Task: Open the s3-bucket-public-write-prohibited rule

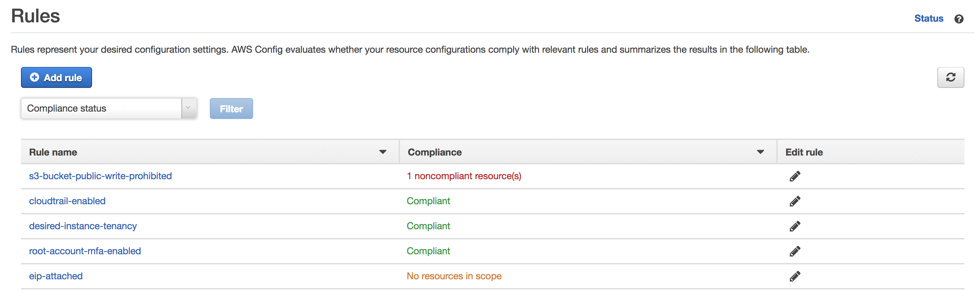Action: click(x=101, y=176)
